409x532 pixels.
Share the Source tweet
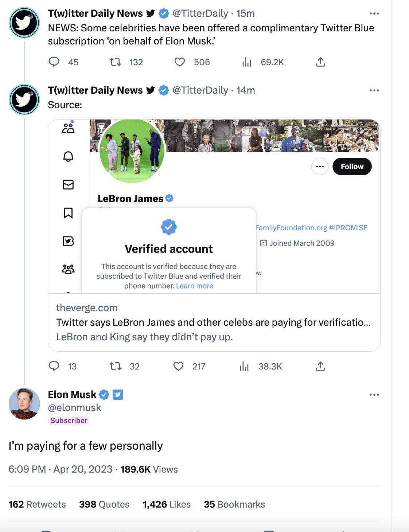(x=320, y=366)
